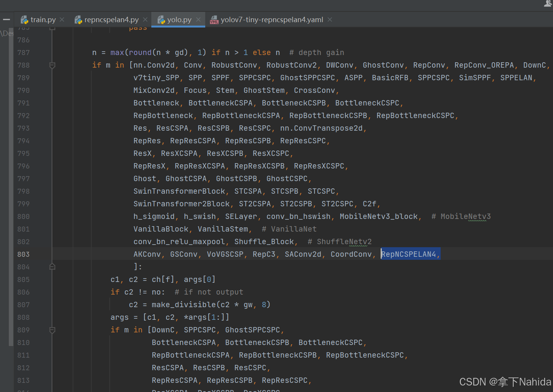Click RepConv_OREPA in the module list
Screen dimensions: 553x392
484,65
